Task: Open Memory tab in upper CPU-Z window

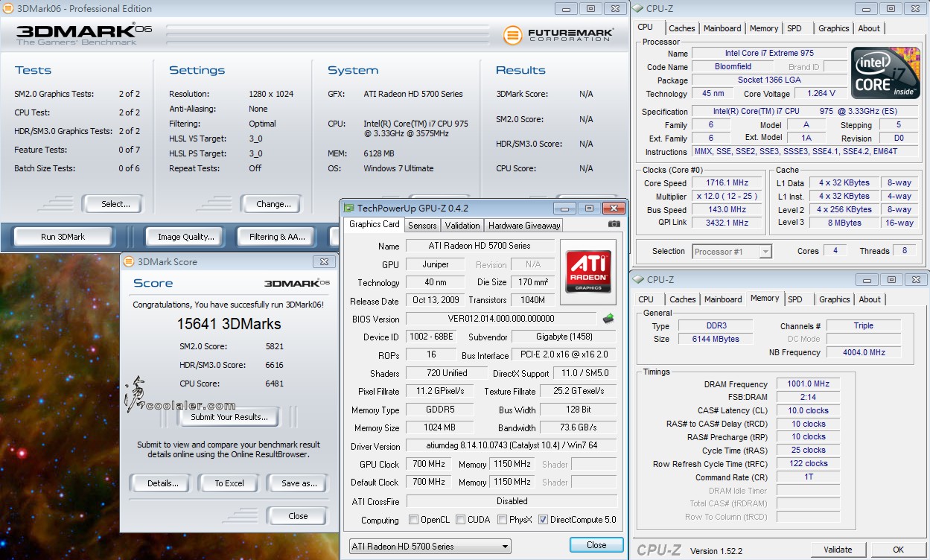Action: [x=764, y=28]
